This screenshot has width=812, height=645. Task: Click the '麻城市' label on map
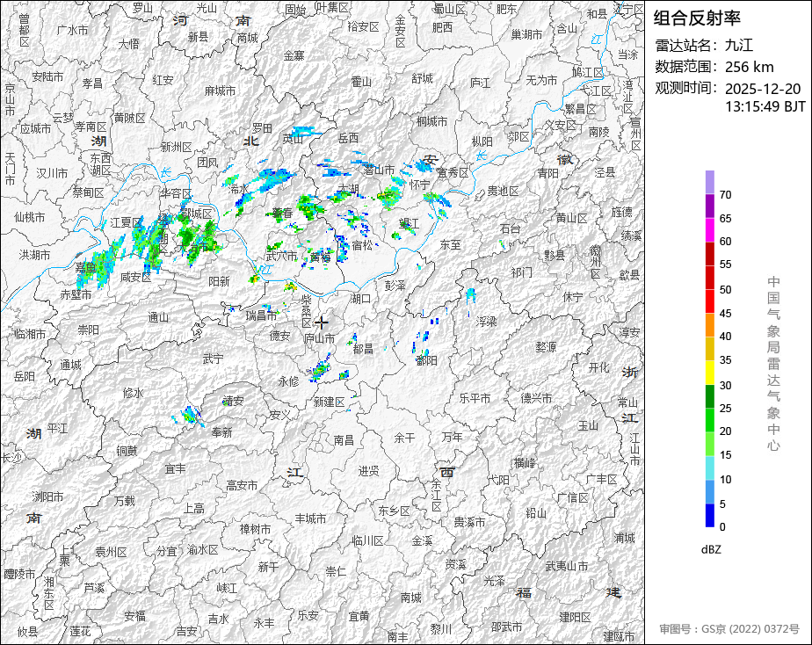click(x=220, y=91)
